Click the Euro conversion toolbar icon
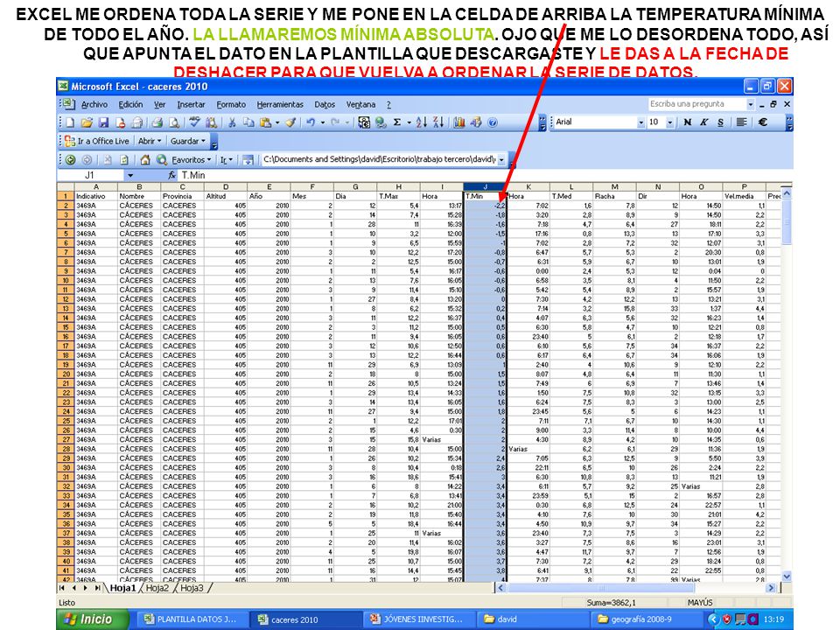The width and height of the screenshot is (840, 630). tap(364, 122)
